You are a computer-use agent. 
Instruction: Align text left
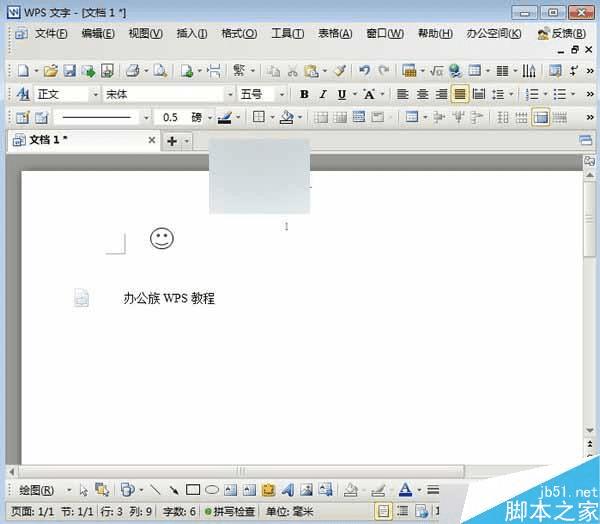click(402, 94)
